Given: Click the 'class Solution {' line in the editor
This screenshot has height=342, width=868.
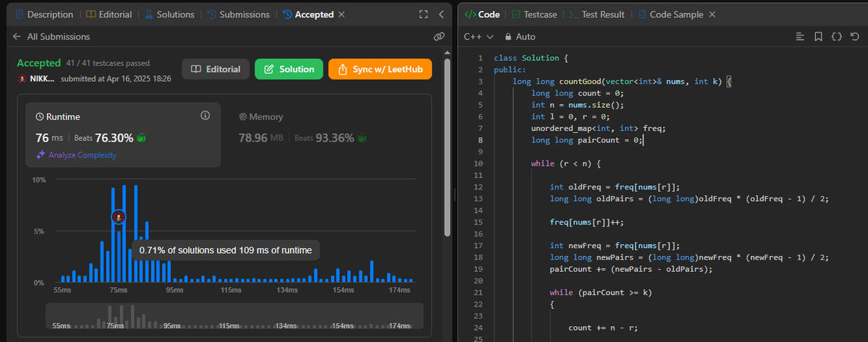Looking at the screenshot, I should [x=532, y=57].
